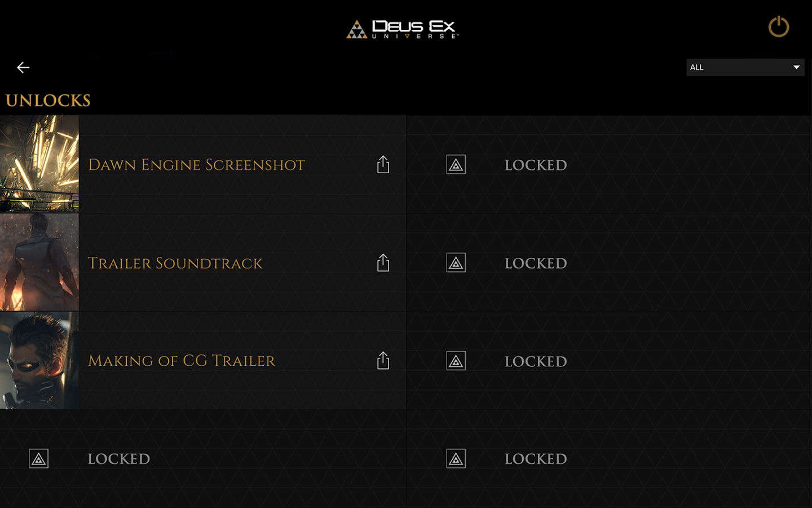Viewport: 812px width, 508px height.
Task: Open the Making of CG Trailer thumbnail
Action: [39, 360]
